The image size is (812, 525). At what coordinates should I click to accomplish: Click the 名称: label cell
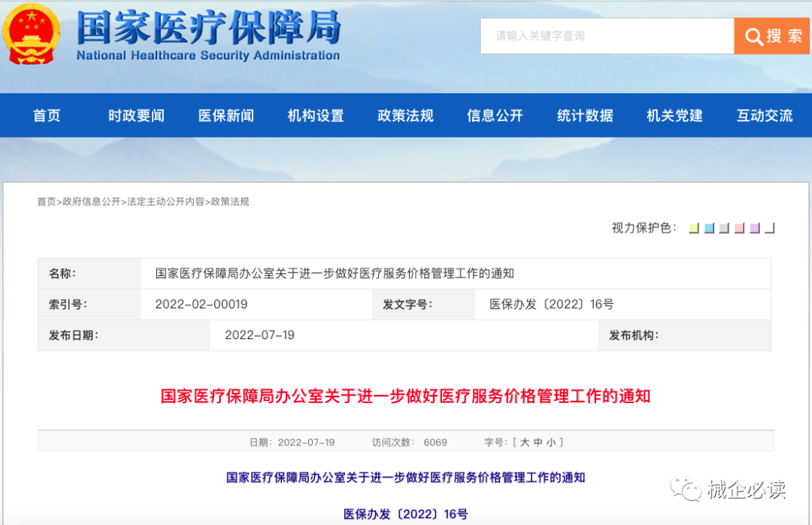click(x=89, y=274)
